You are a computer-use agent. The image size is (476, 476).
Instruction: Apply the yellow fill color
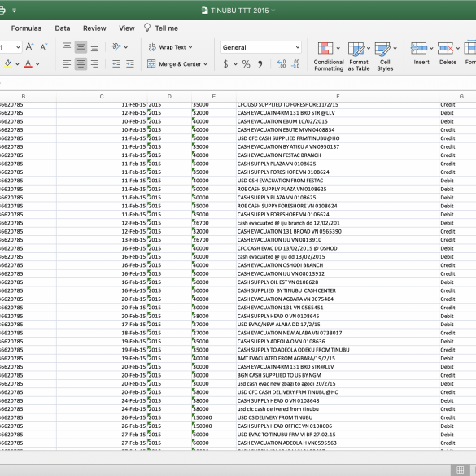point(8,64)
